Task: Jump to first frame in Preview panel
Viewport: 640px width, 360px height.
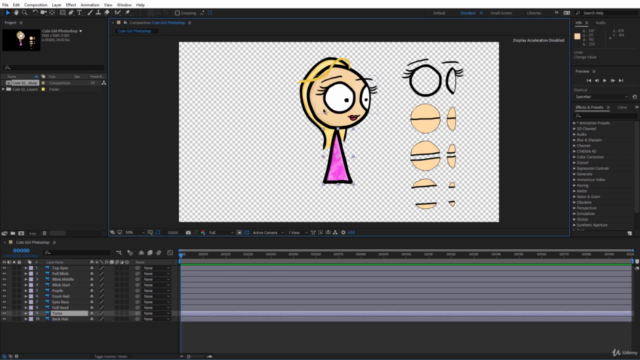Action: coord(589,81)
